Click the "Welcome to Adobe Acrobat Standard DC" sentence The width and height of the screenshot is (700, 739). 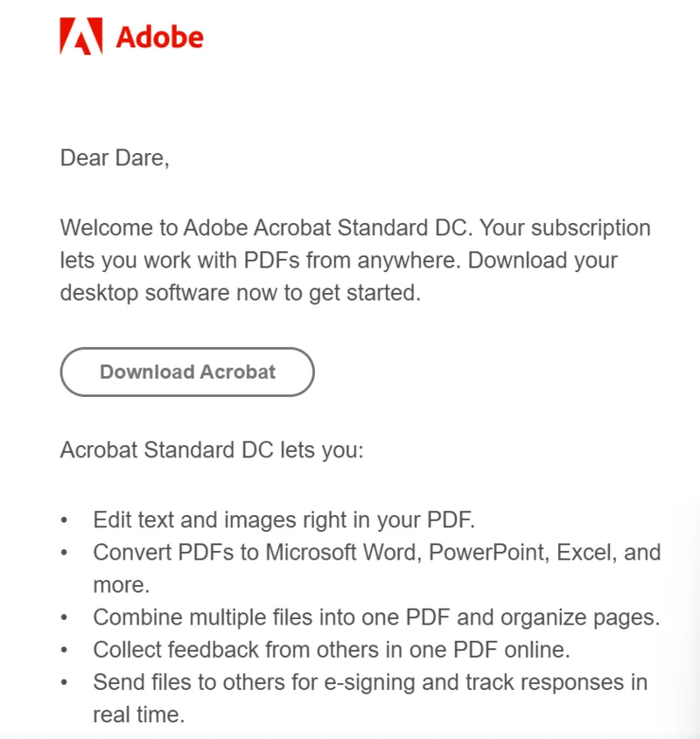266,228
